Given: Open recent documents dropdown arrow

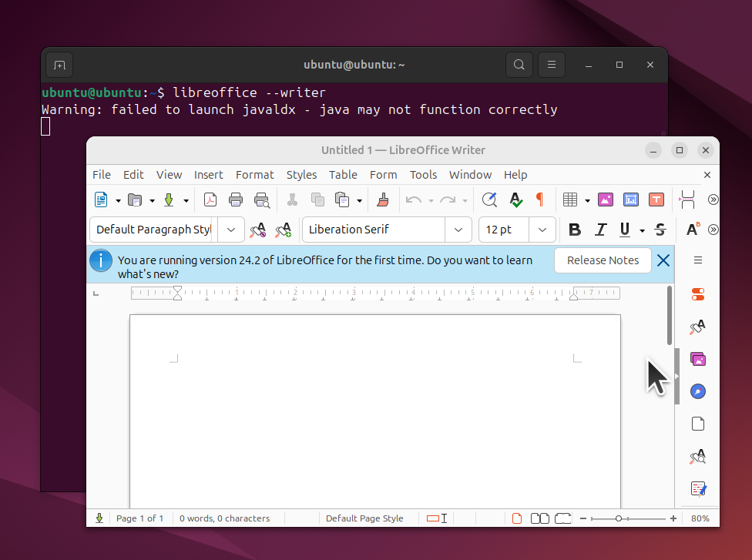Looking at the screenshot, I should (x=152, y=201).
